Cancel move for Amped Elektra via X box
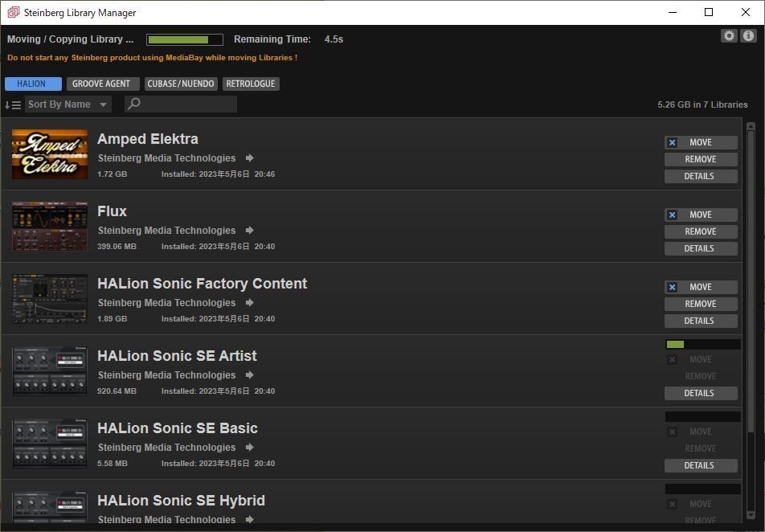 (672, 142)
